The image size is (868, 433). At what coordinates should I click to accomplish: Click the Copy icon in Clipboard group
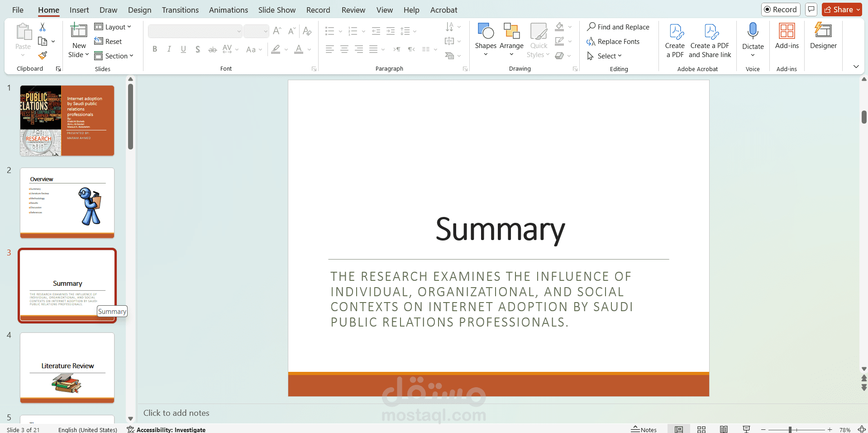pos(43,42)
